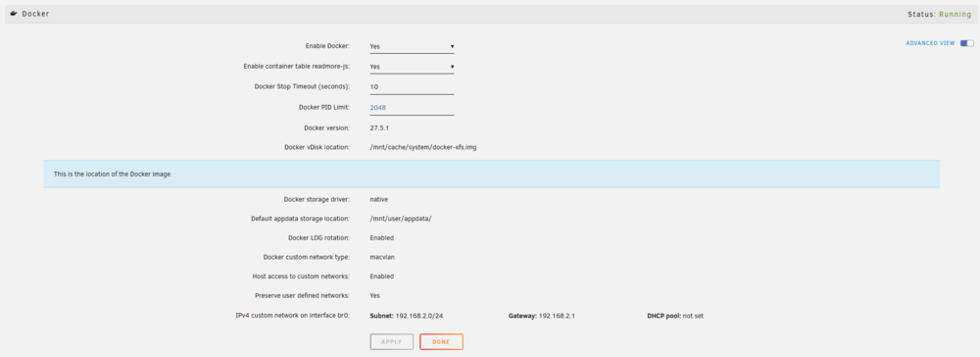Click the vDisk path /mnt/cache/system/docker-xfs.img
The image size is (980, 357).
click(423, 147)
